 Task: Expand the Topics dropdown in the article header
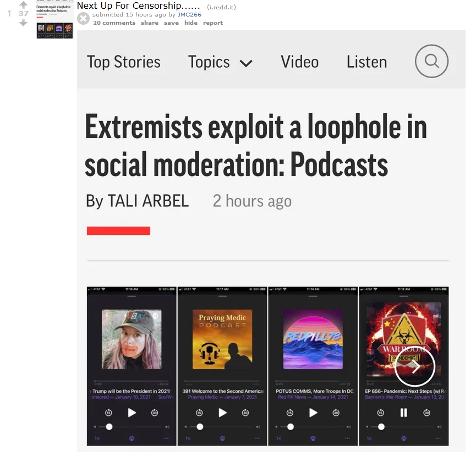(221, 62)
